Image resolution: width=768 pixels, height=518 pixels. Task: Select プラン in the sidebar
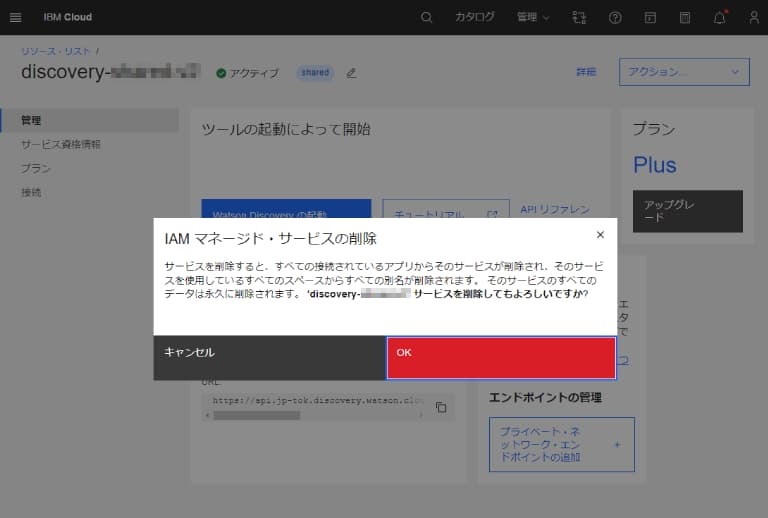(x=36, y=168)
